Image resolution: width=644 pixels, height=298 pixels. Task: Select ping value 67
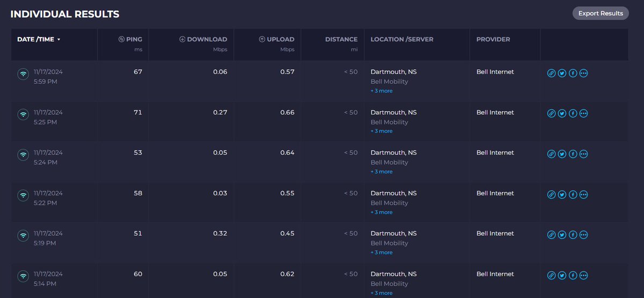[138, 72]
